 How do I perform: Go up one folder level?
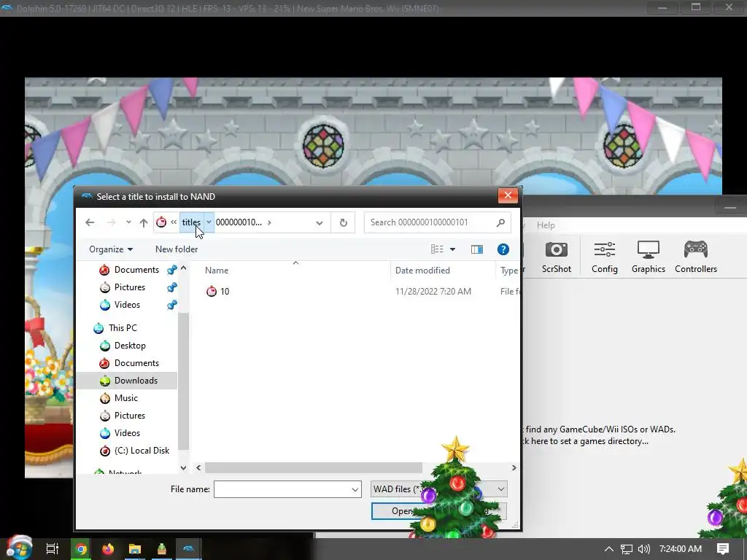144,222
